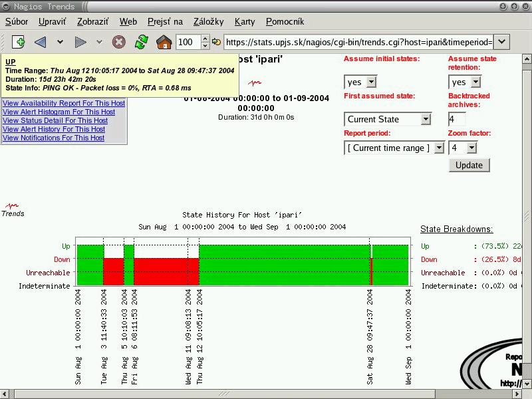The image size is (532, 399).
Task: Open View Alert Histogram For This Host
Action: (59, 112)
